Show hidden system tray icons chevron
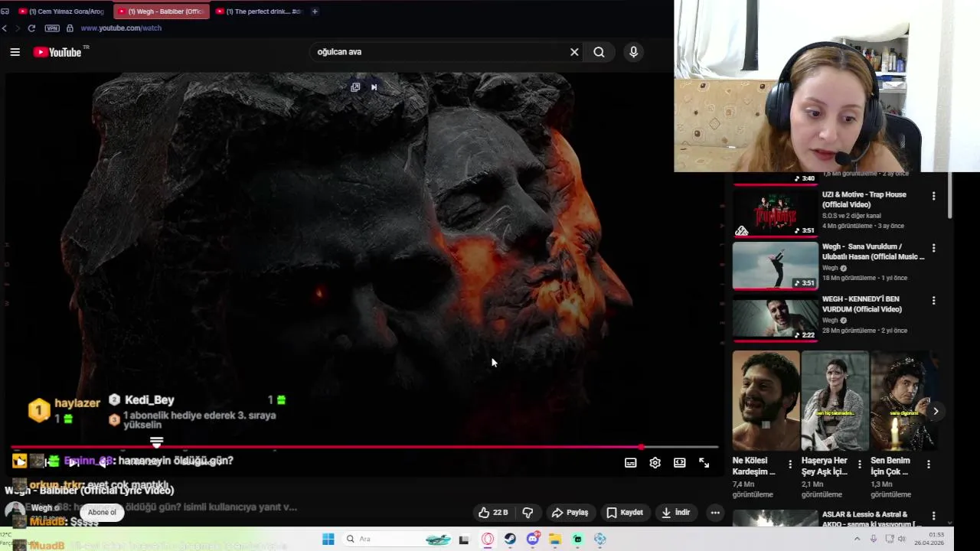This screenshot has width=980, height=551. 857,539
